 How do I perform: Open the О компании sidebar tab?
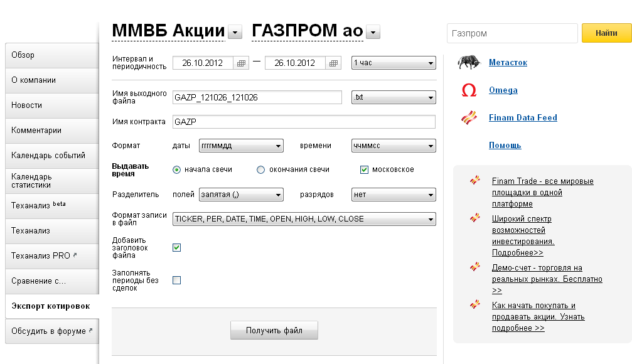[x=52, y=80]
